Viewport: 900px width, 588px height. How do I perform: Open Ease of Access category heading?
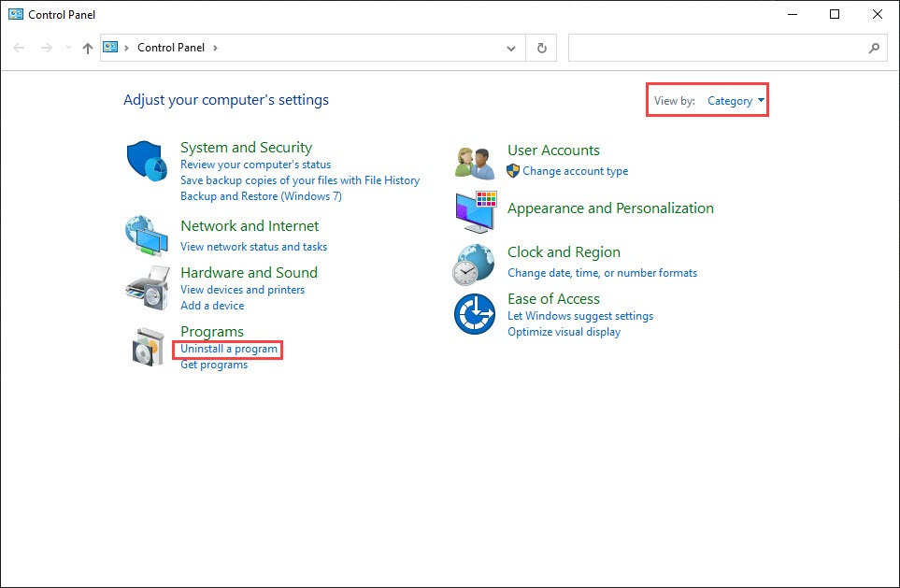tap(553, 298)
